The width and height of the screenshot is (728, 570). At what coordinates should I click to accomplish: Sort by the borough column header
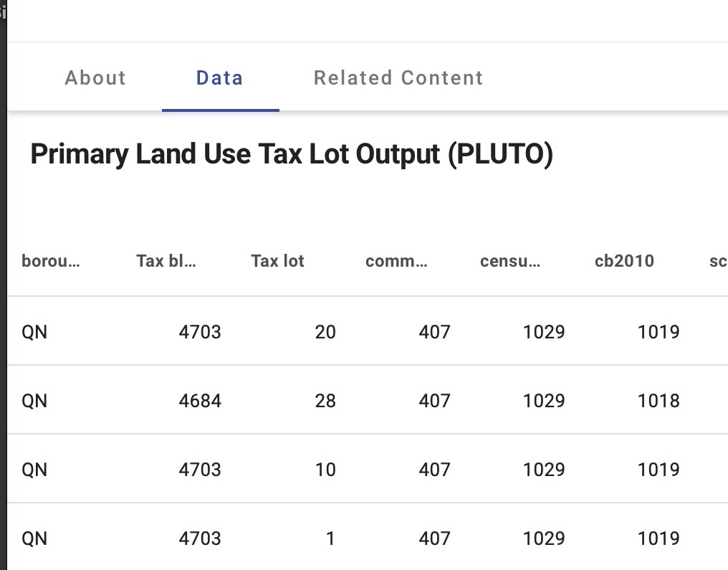coord(51,261)
